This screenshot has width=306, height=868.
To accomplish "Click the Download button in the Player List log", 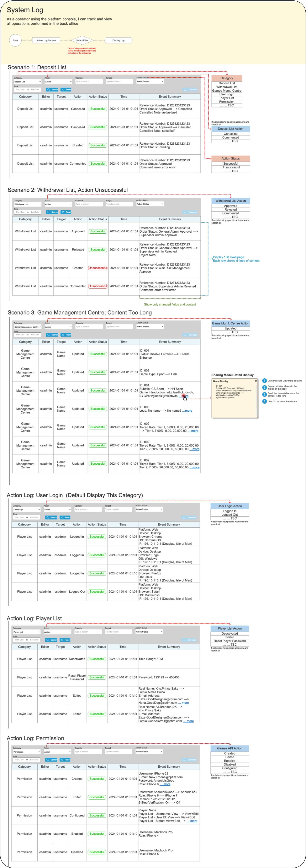I will click(190, 639).
